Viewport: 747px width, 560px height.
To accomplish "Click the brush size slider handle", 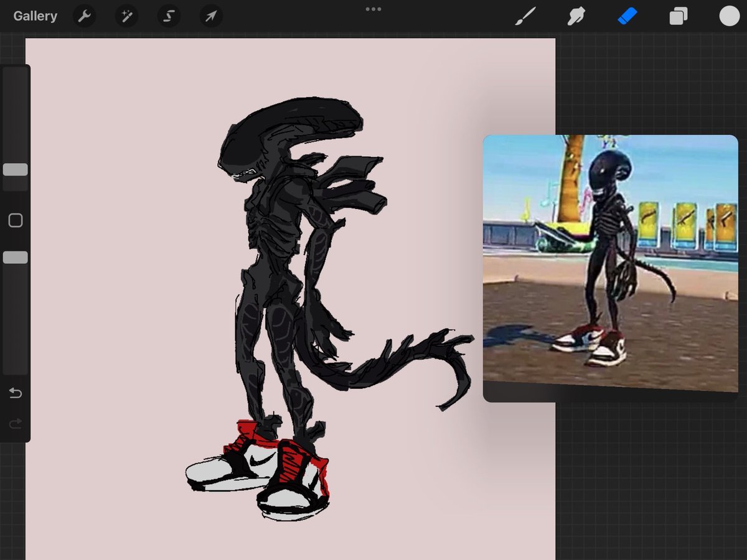I will (16, 169).
